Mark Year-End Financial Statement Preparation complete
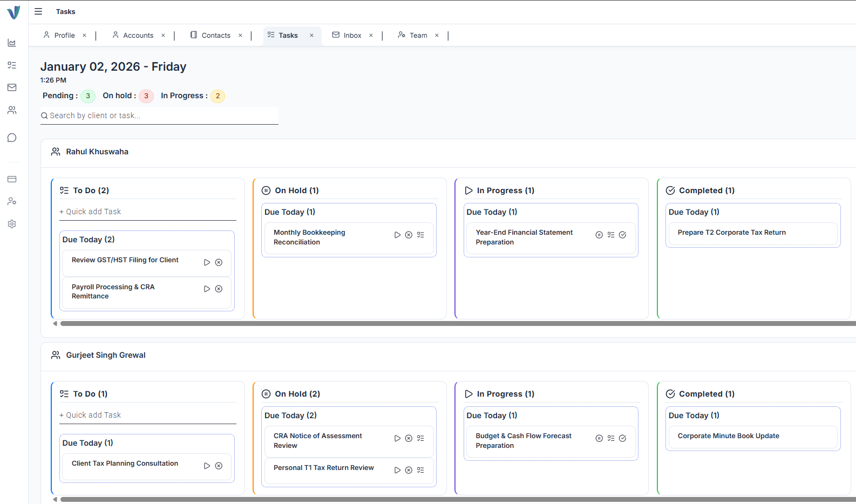 622,235
